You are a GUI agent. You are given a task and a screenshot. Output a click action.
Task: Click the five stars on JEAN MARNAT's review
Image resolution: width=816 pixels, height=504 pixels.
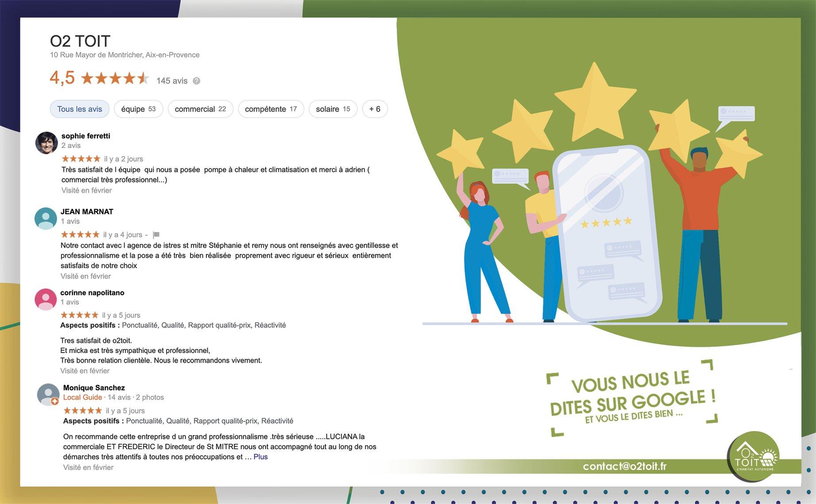pyautogui.click(x=80, y=235)
